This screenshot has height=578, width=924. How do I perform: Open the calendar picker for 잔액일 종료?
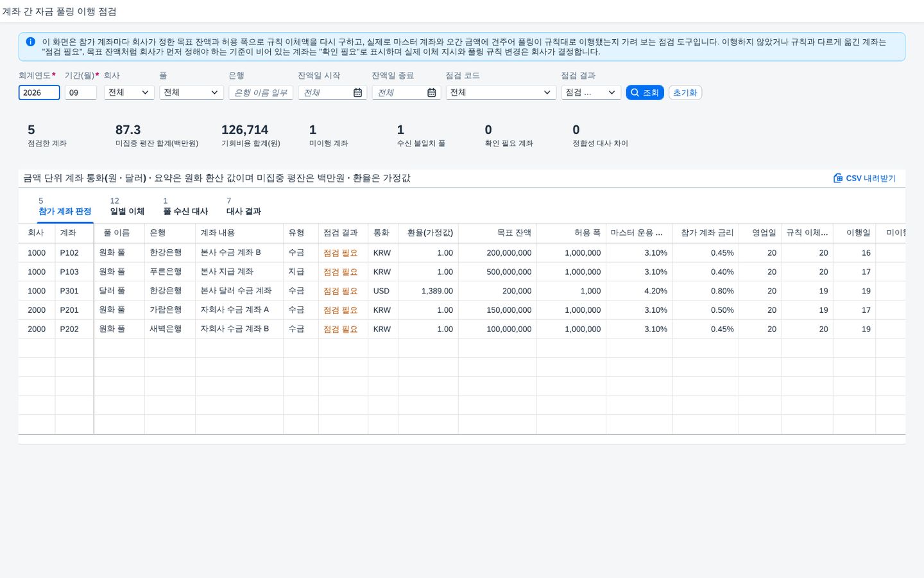tap(432, 92)
